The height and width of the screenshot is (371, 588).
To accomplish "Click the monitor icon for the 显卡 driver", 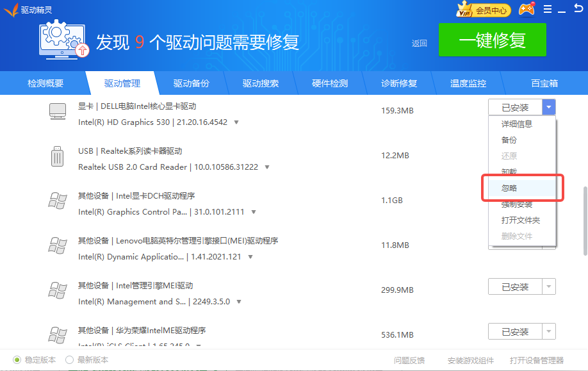I will click(58, 111).
